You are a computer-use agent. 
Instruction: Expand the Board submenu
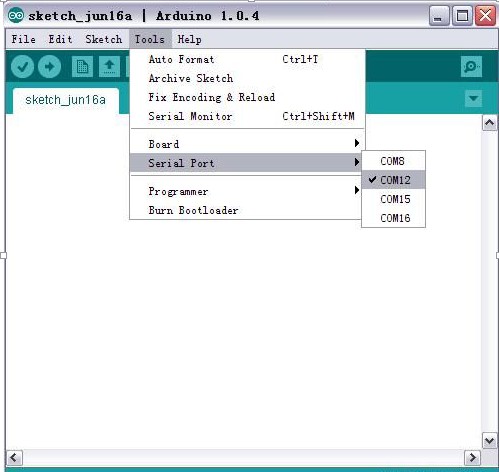(x=246, y=144)
